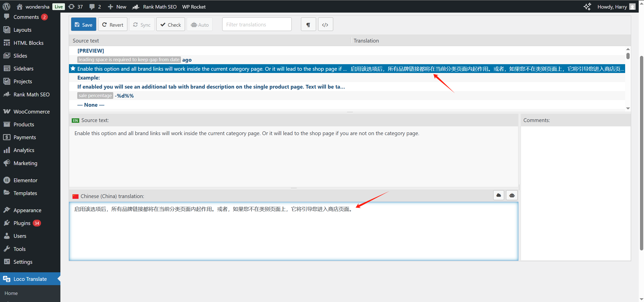Toggle the star flag on the selected string
The image size is (644, 302).
point(73,68)
